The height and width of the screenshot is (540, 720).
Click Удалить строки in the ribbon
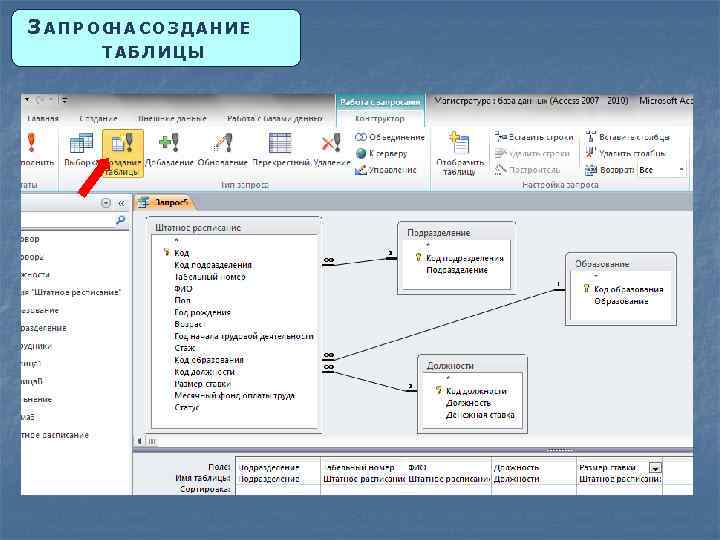click(x=533, y=153)
